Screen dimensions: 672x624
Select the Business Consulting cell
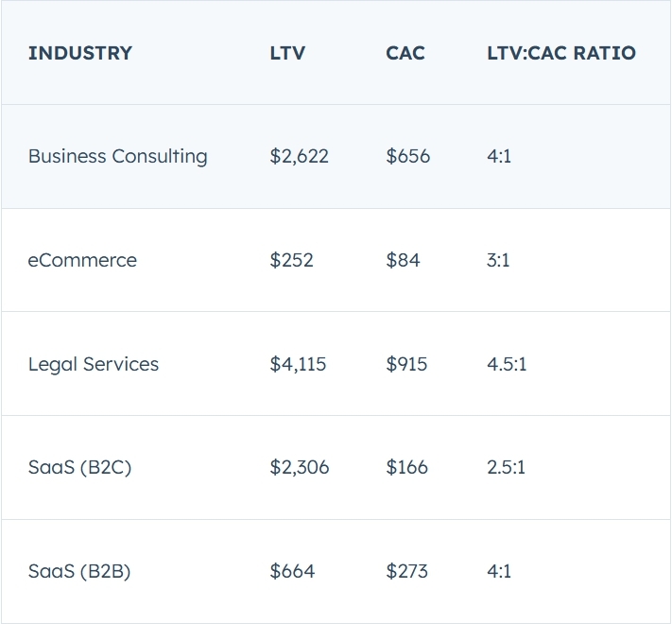[x=118, y=156]
